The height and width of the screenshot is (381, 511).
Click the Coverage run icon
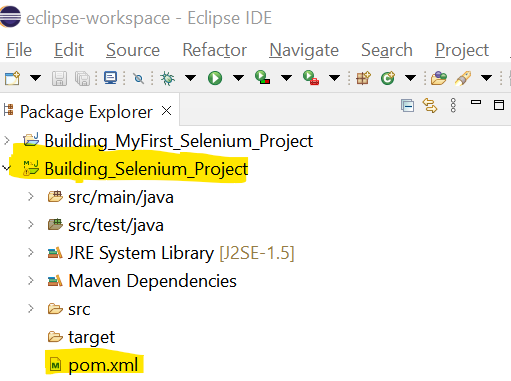point(262,77)
